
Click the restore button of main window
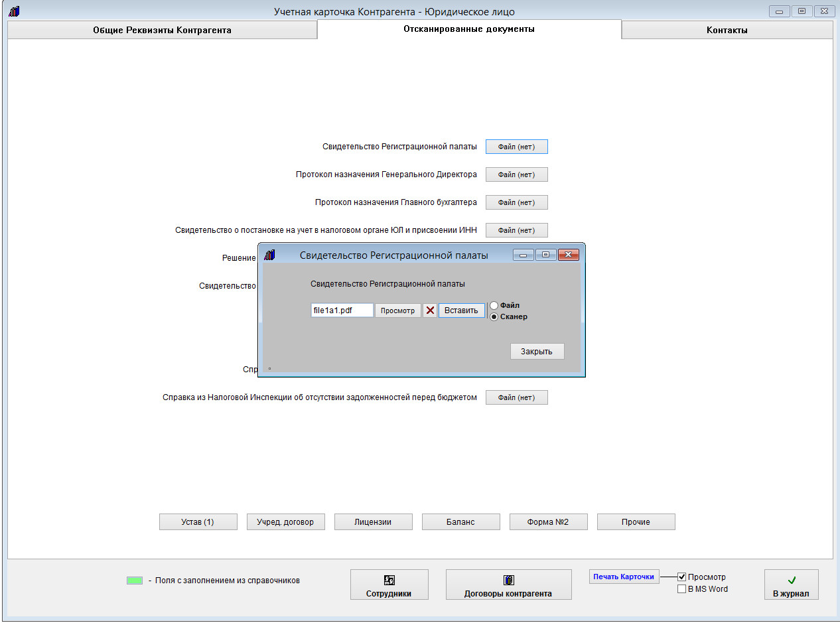(x=802, y=11)
